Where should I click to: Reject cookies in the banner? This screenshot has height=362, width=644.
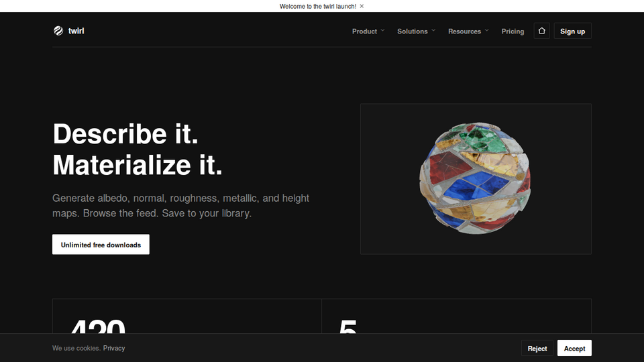(x=537, y=349)
